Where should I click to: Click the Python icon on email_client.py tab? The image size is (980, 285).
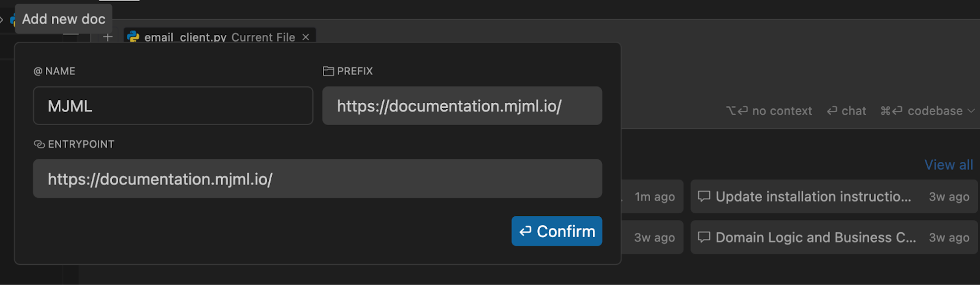[x=133, y=37]
